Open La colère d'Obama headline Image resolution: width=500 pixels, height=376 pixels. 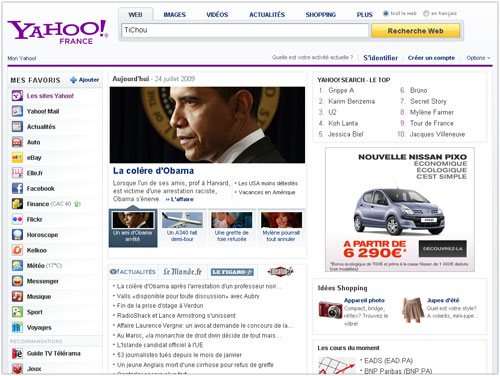coord(153,171)
